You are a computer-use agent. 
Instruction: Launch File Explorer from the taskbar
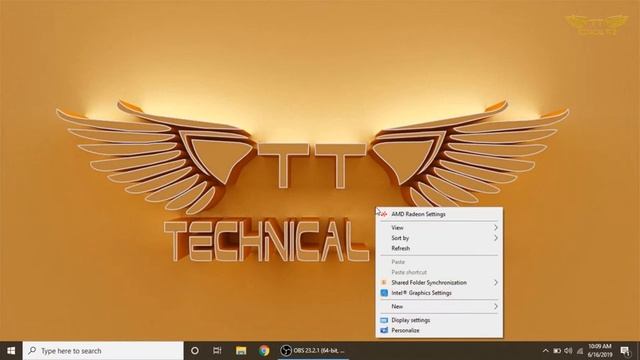click(x=241, y=351)
